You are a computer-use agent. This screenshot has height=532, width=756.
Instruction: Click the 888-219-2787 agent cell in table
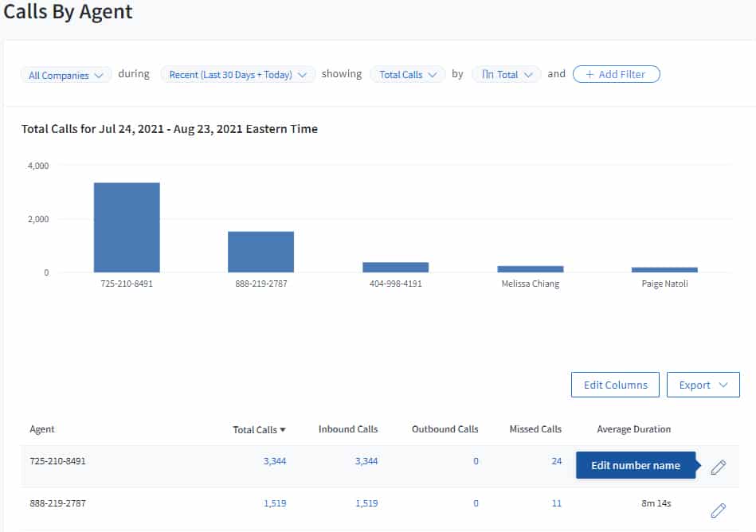pos(57,503)
